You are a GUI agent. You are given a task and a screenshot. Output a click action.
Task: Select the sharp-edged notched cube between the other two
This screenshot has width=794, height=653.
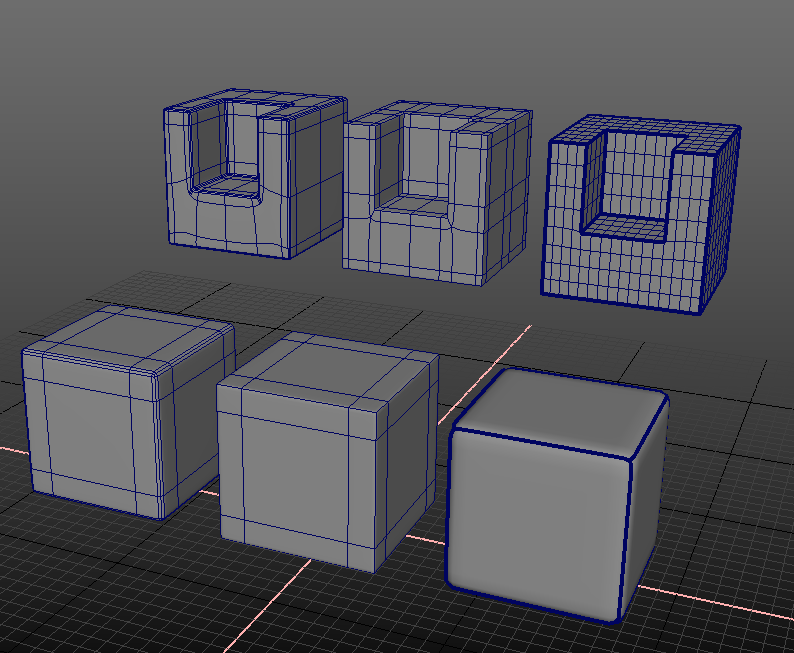click(x=437, y=193)
